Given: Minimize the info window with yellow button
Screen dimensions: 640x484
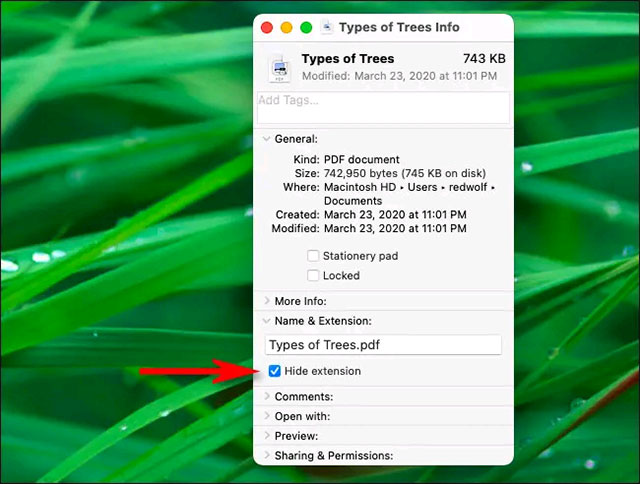Looking at the screenshot, I should (287, 27).
